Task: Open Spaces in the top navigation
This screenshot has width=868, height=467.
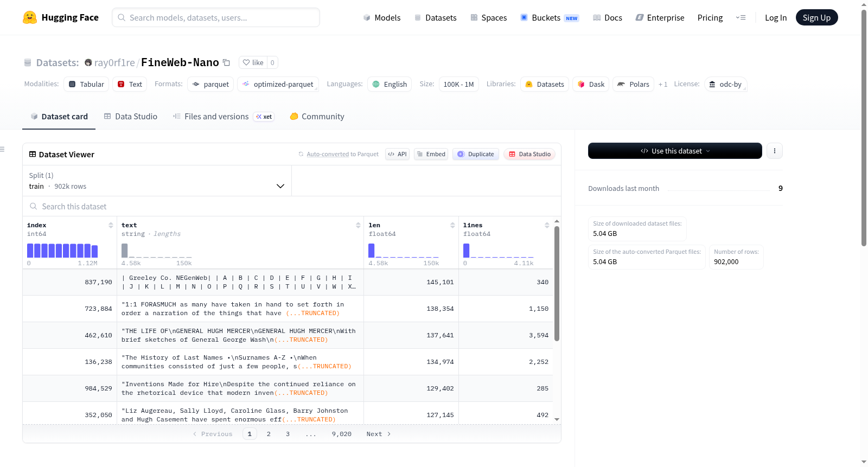Action: point(488,17)
